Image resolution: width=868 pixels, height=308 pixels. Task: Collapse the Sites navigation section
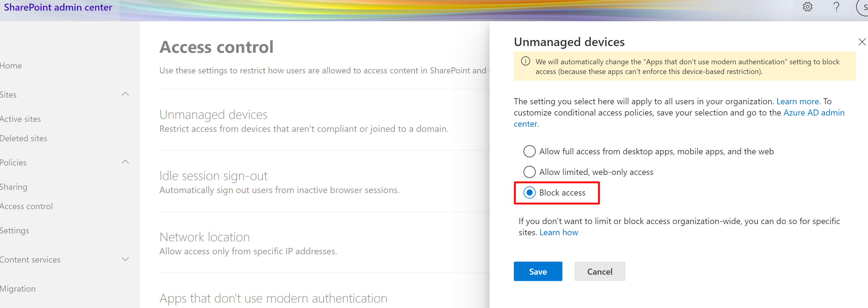coord(125,94)
